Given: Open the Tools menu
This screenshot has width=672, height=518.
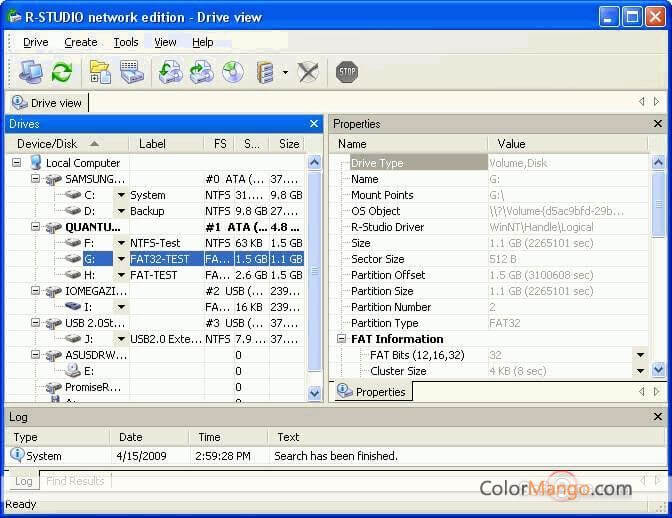Looking at the screenshot, I should tap(126, 42).
